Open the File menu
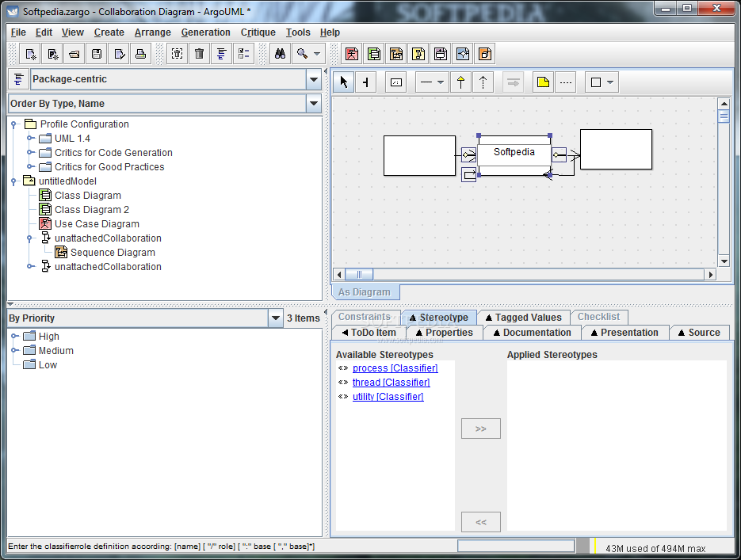741x560 pixels. [x=18, y=32]
